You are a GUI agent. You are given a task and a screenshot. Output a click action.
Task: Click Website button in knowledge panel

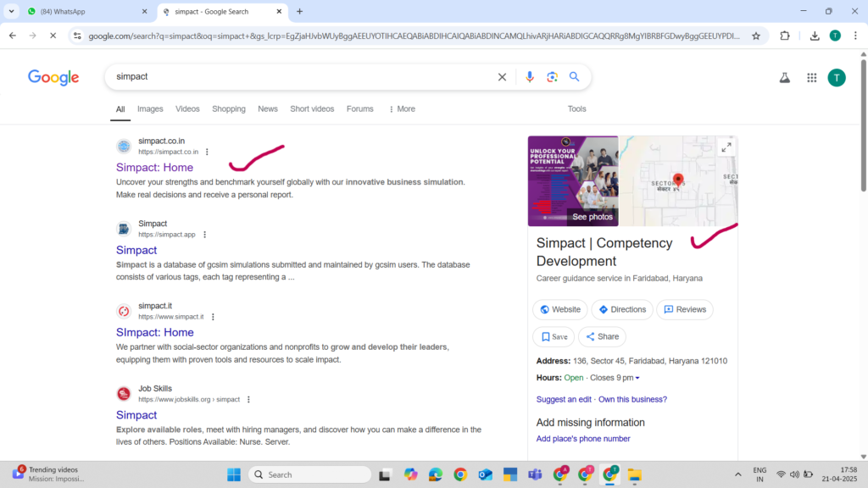coord(559,309)
